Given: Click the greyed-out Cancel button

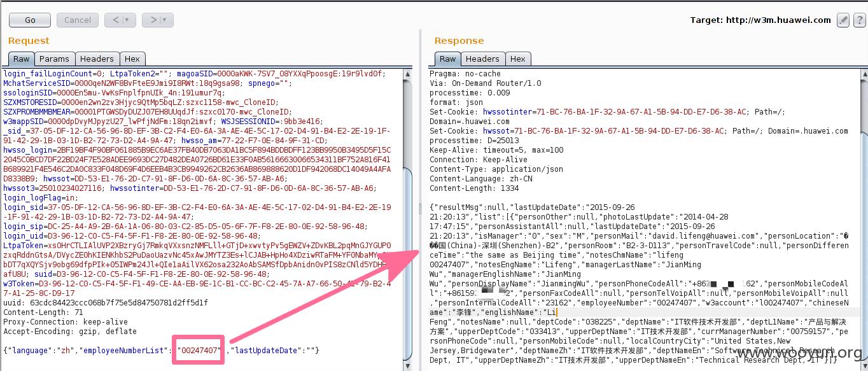Looking at the screenshot, I should (78, 20).
